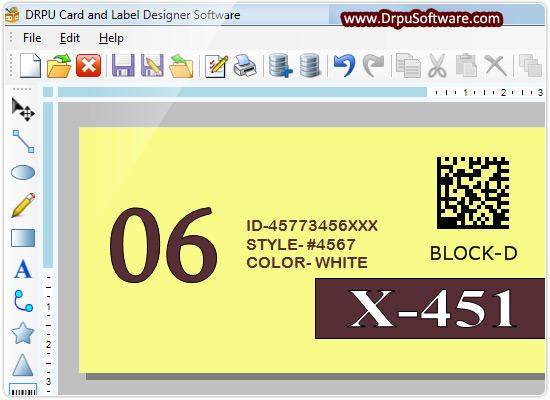
Task: Choose the Pencil tool in the sidebar
Action: 24,205
